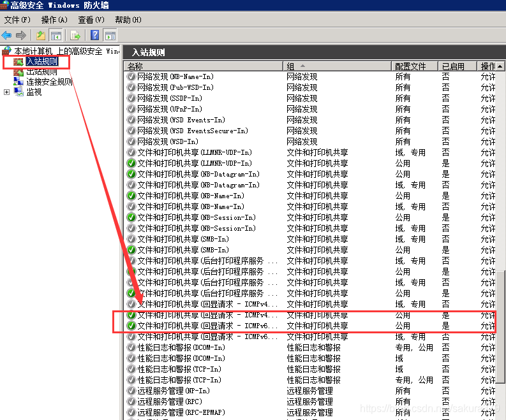This screenshot has width=506, height=420.
Task: Toggle the action pane toolbar icon
Action: 110,35
